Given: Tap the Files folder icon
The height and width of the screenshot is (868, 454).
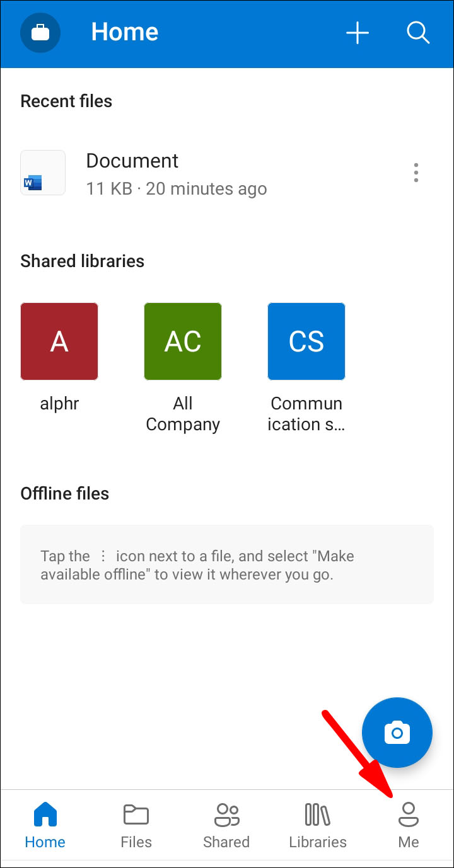Looking at the screenshot, I should point(136,815).
